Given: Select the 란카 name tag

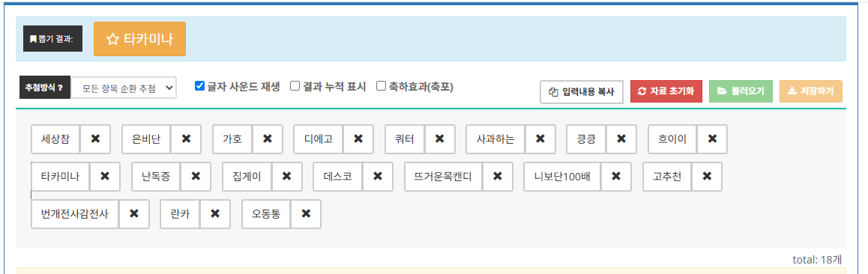Looking at the screenshot, I should coord(180,214).
